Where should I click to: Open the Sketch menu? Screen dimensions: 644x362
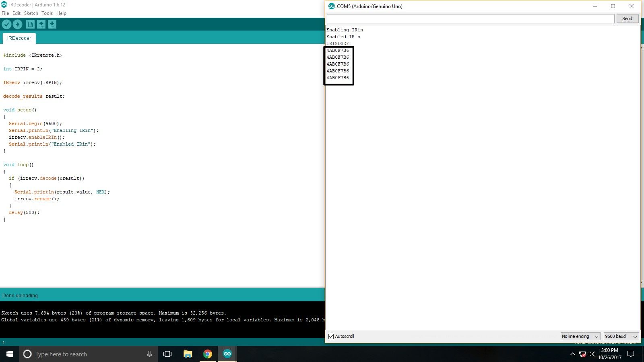(x=31, y=13)
